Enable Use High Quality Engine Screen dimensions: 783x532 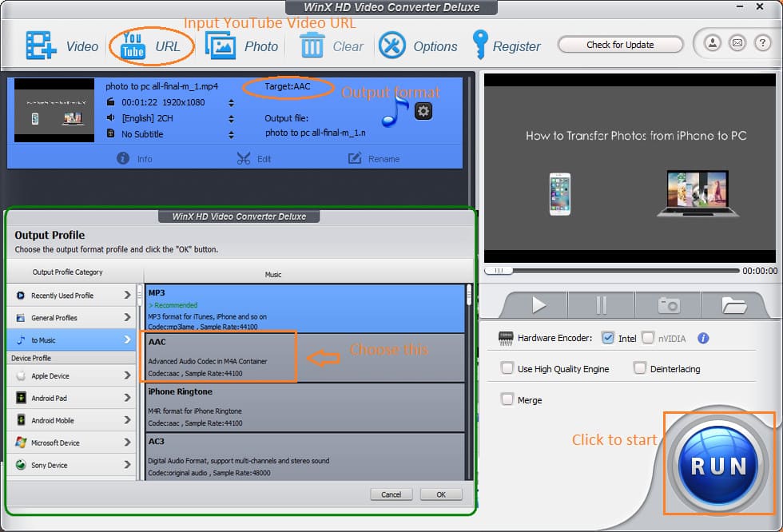tap(507, 368)
